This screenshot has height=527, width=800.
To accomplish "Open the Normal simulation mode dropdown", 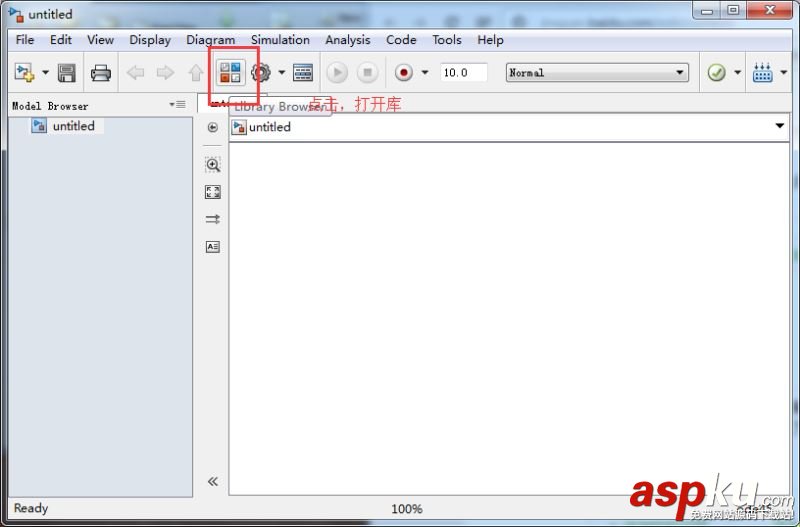I will pos(597,72).
